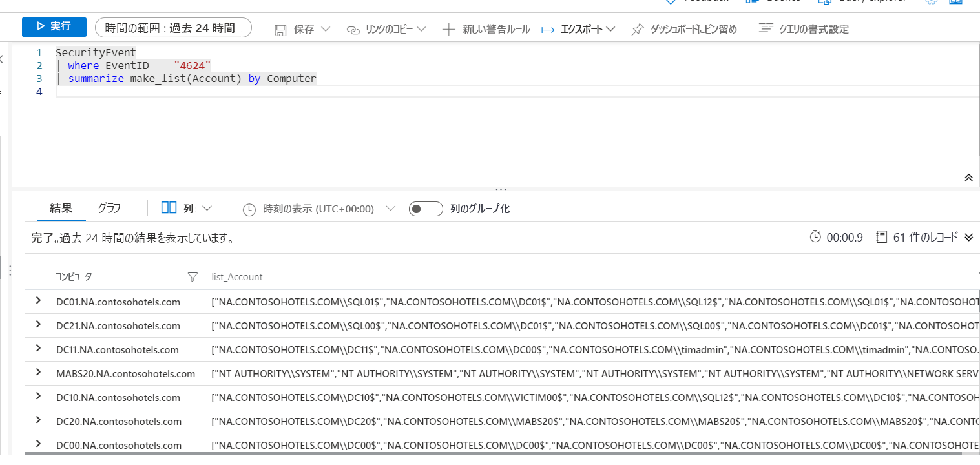Viewport: 980px width, 465px height.
Task: Select the DC10.NA.contosohotels.com computer cell
Action: [x=118, y=397]
